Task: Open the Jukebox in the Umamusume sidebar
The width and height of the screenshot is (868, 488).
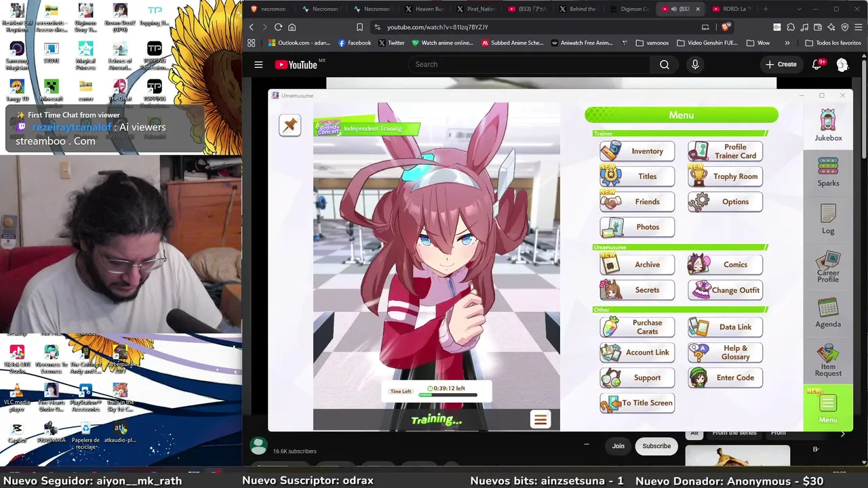Action: click(x=828, y=126)
